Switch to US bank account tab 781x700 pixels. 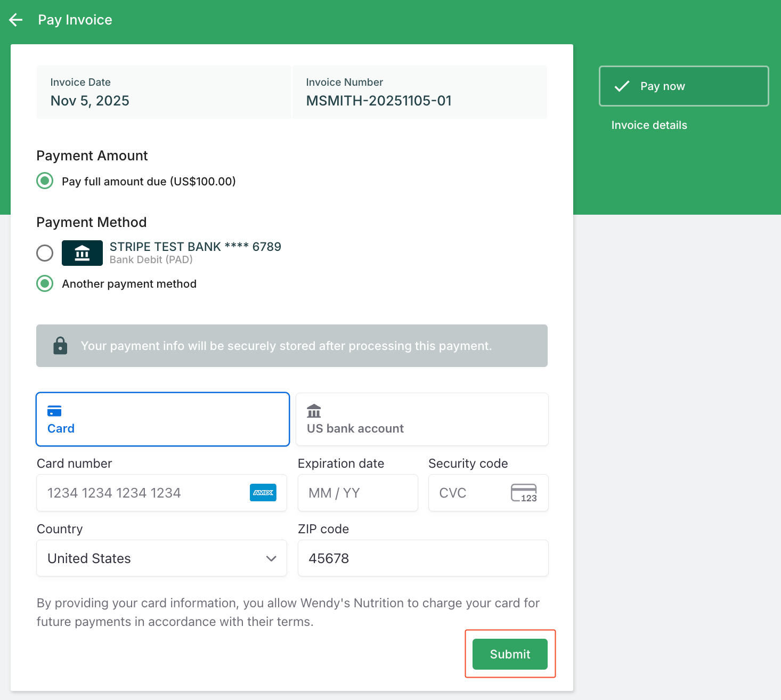coord(422,419)
